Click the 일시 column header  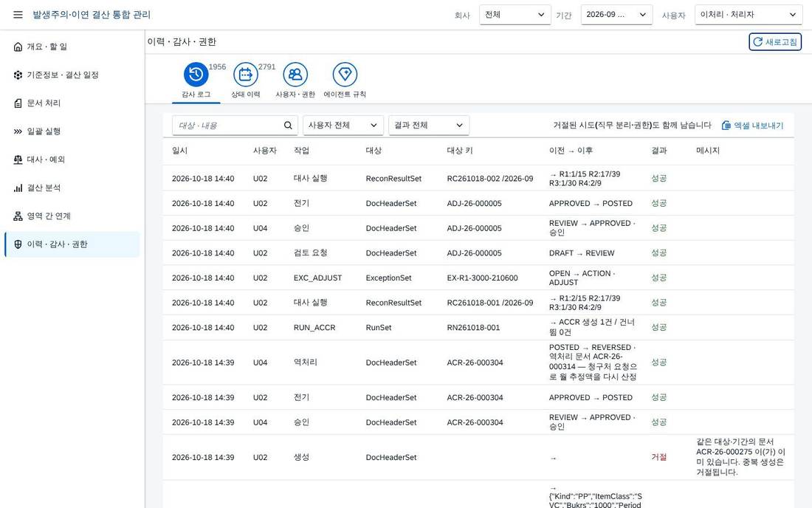tap(179, 151)
